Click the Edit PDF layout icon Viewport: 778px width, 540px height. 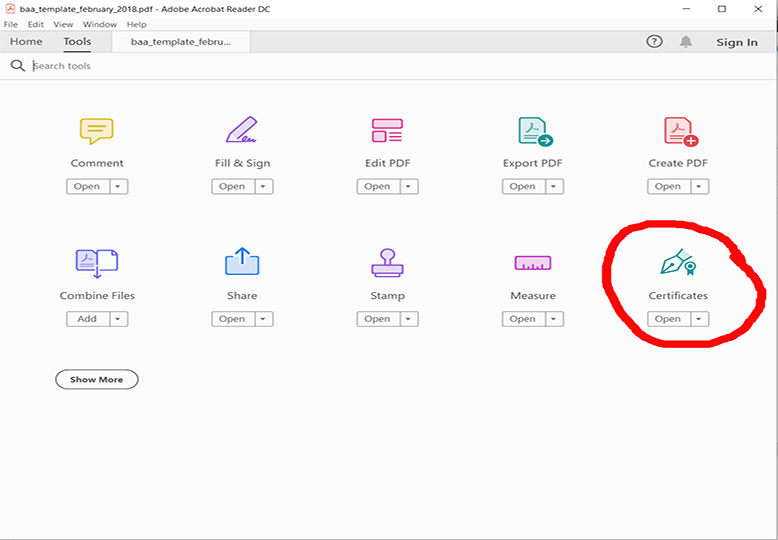(x=387, y=131)
